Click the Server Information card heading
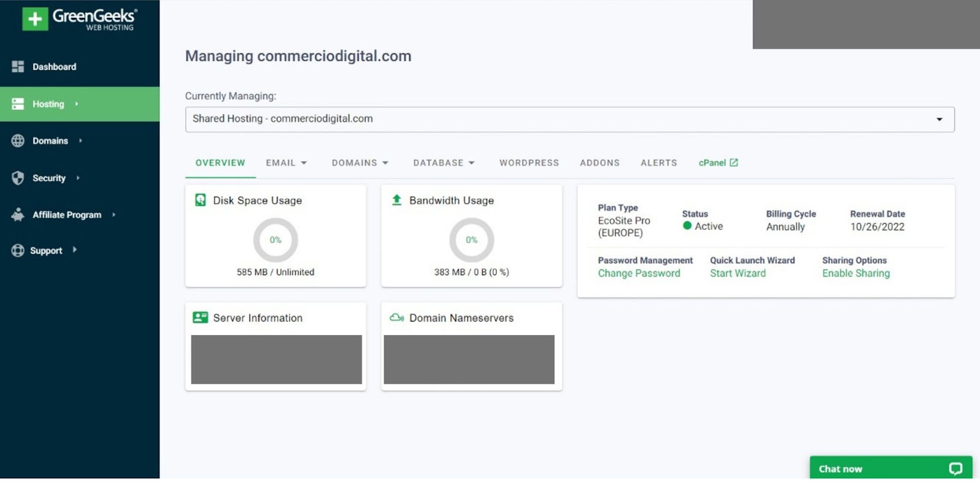 pyautogui.click(x=258, y=318)
